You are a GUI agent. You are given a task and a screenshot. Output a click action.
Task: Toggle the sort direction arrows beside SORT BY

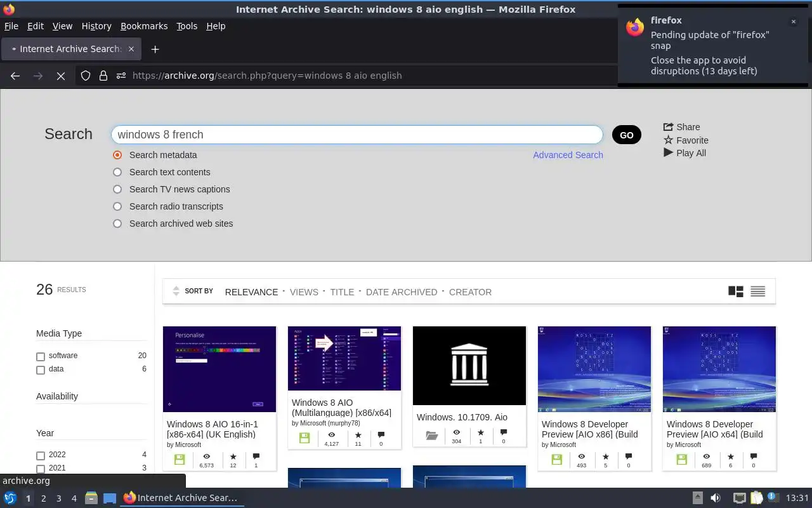pyautogui.click(x=176, y=291)
